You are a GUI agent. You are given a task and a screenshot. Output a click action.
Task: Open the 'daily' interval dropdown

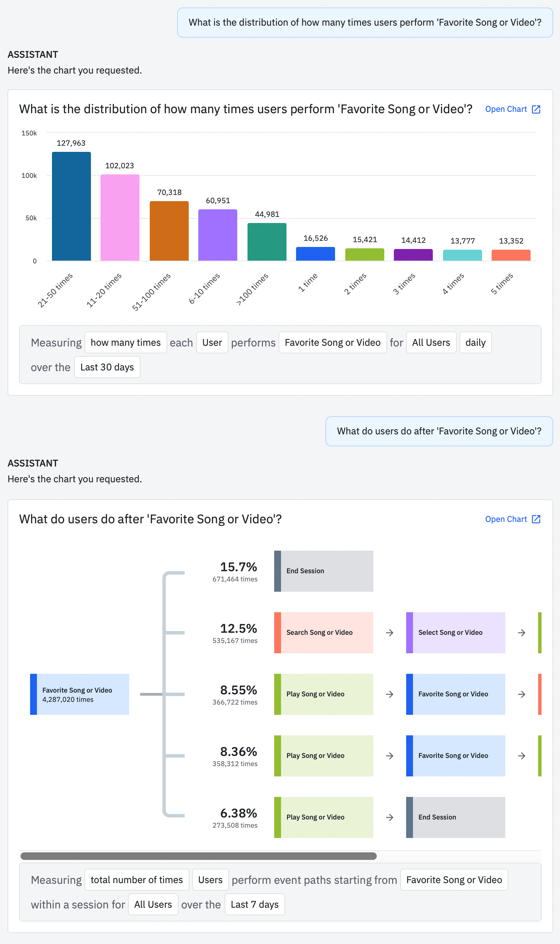(x=475, y=343)
